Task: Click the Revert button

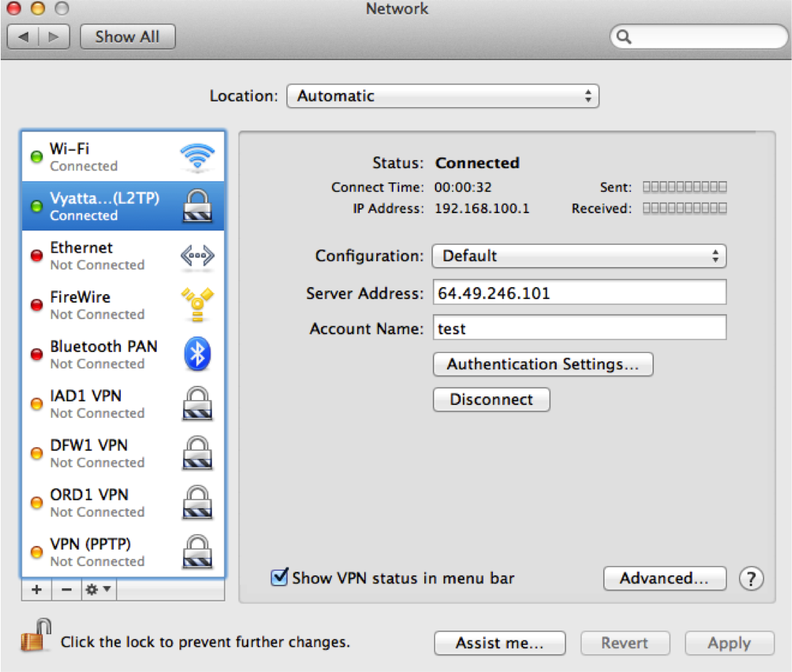Action: 625,643
